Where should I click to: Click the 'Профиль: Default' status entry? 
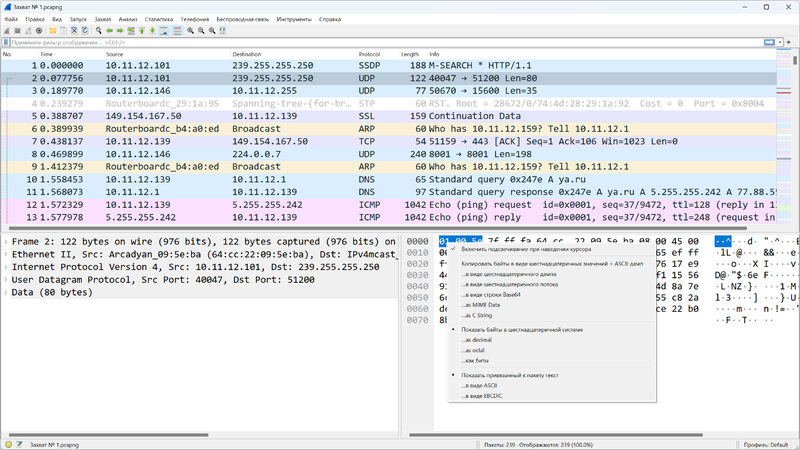pyautogui.click(x=766, y=445)
